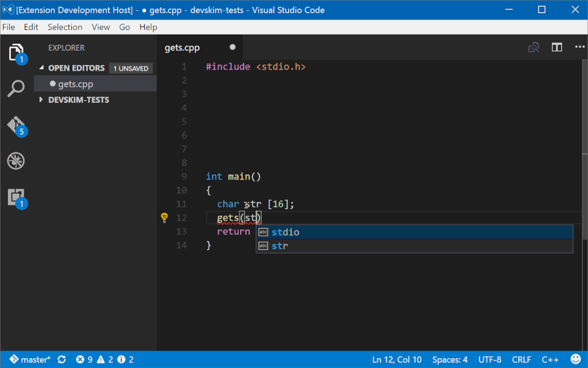Screen dimensions: 588x368
Task: Click the Spaces: 4 indentation setting
Action: [x=450, y=359]
